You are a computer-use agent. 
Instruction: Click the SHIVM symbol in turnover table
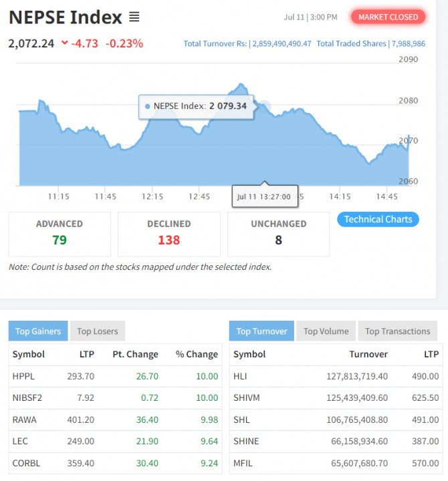tap(247, 397)
